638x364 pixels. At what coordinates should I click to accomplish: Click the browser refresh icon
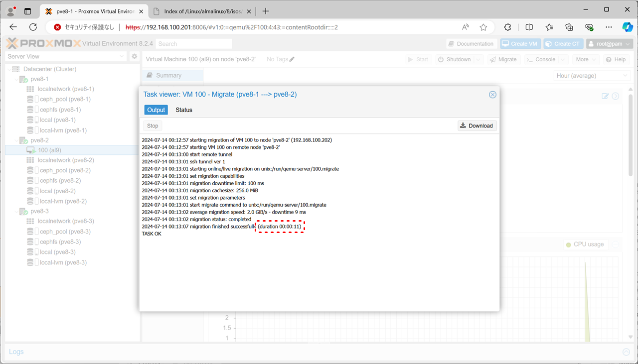pos(33,27)
